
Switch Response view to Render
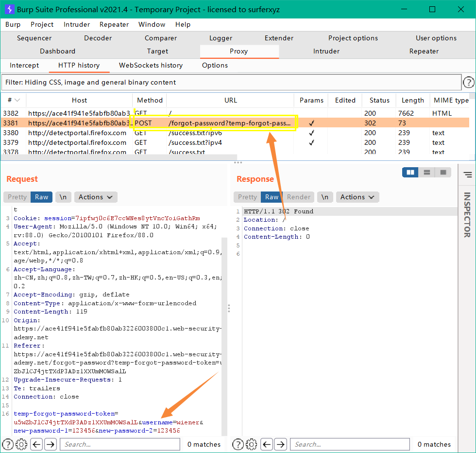[299, 197]
